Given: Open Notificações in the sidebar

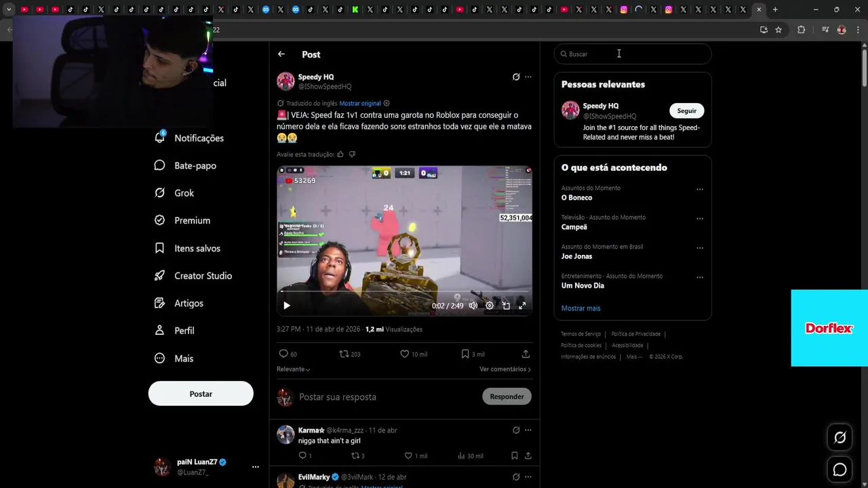Looking at the screenshot, I should click(x=190, y=138).
